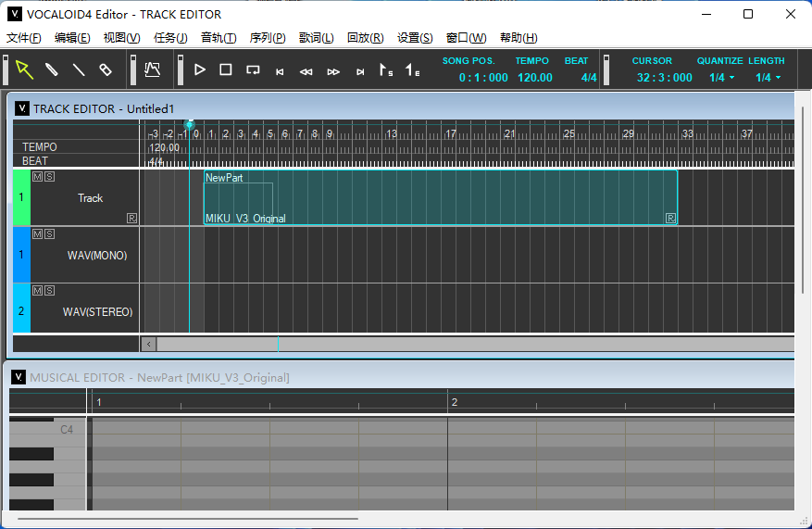
Task: Click measure 21 on the track ruler
Action: (509, 133)
